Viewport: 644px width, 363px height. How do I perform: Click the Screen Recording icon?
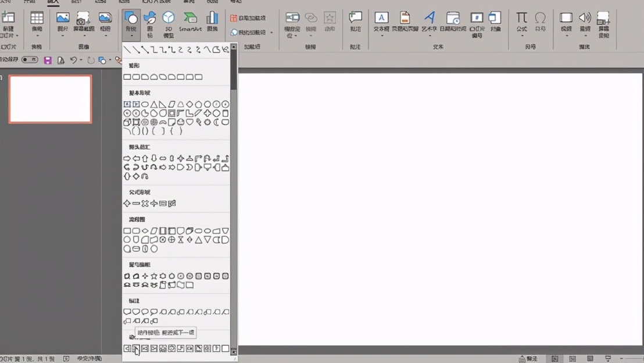(x=603, y=17)
